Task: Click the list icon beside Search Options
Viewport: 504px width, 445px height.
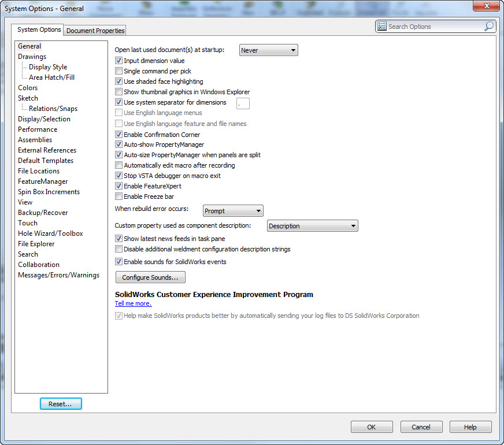Action: click(382, 27)
